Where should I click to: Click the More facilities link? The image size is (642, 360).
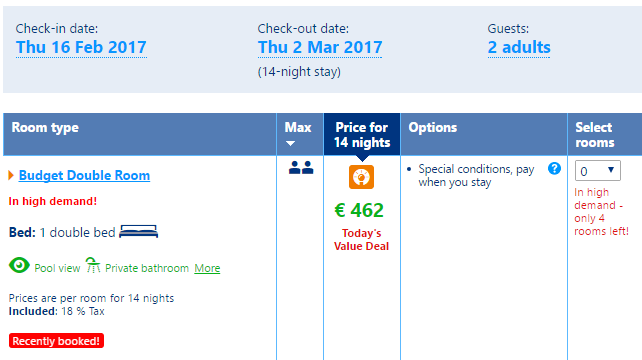pyautogui.click(x=207, y=268)
